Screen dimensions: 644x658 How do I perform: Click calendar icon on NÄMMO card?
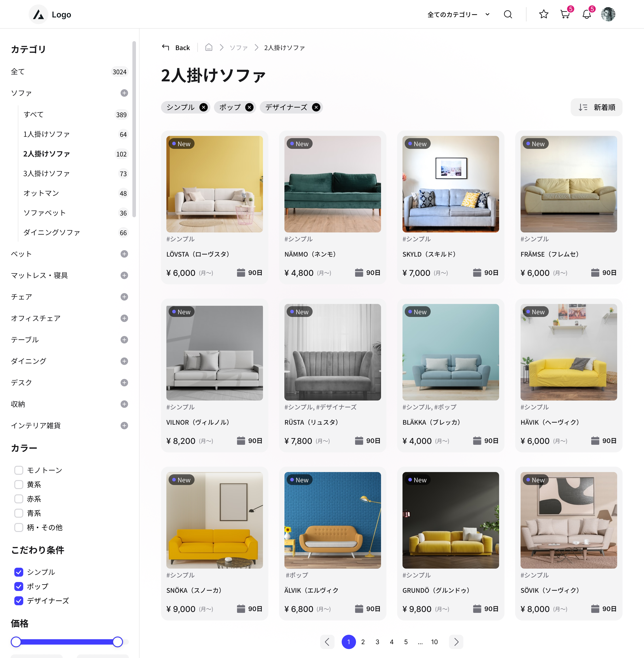click(359, 272)
